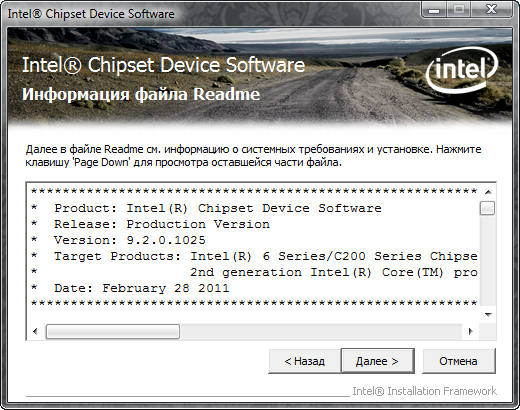Click vertical scrollbar track below the thumb
The height and width of the screenshot is (410, 520).
click(488, 261)
